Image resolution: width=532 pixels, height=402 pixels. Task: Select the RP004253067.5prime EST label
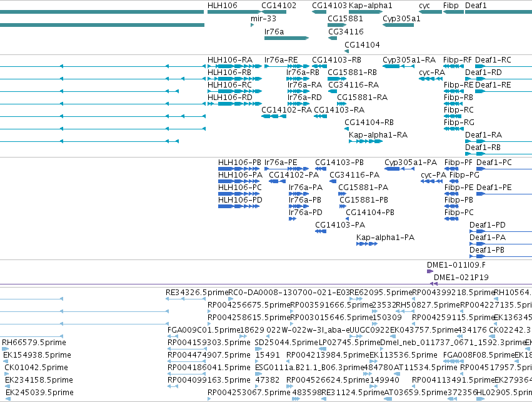pos(249,393)
